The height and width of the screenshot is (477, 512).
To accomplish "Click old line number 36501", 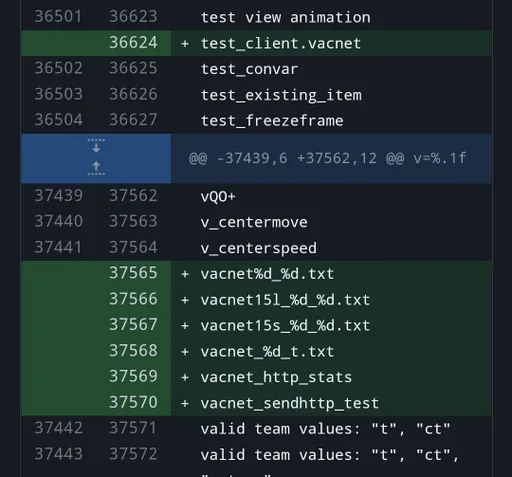I will point(58,17).
